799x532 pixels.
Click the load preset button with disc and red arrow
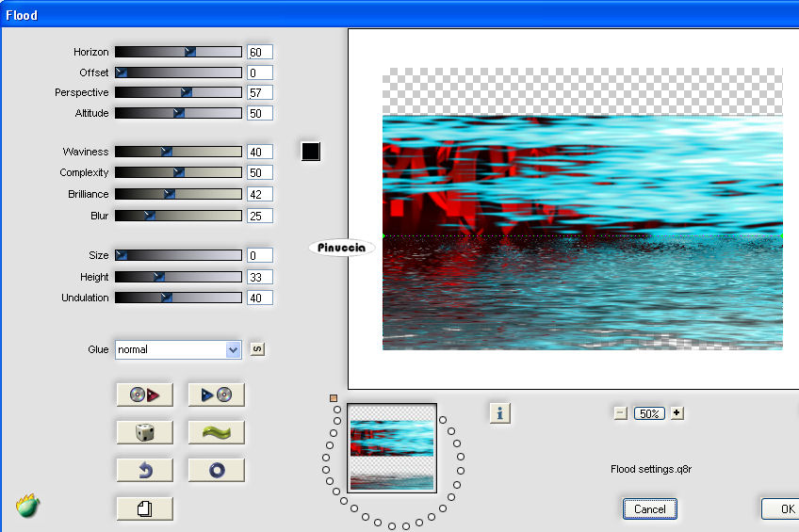[x=145, y=395]
